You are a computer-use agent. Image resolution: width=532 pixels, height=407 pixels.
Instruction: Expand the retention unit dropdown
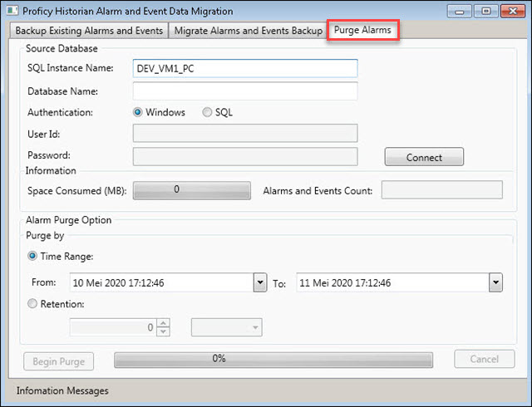pyautogui.click(x=227, y=327)
